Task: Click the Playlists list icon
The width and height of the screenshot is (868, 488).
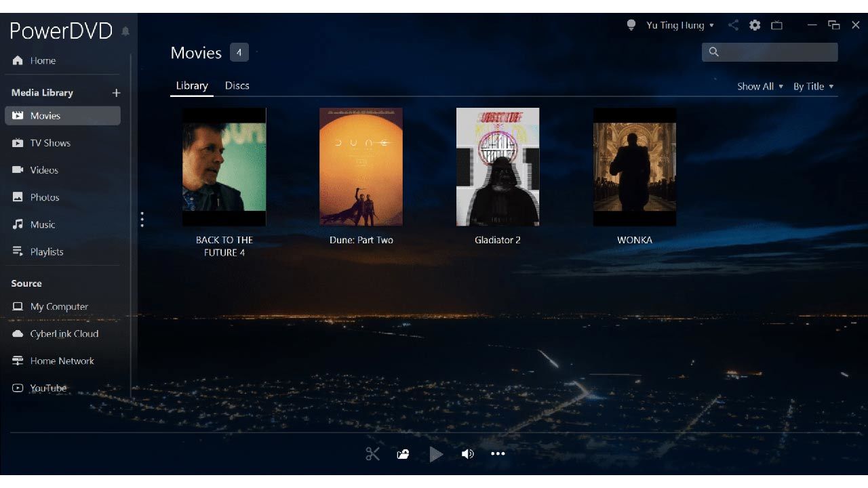Action: tap(18, 251)
